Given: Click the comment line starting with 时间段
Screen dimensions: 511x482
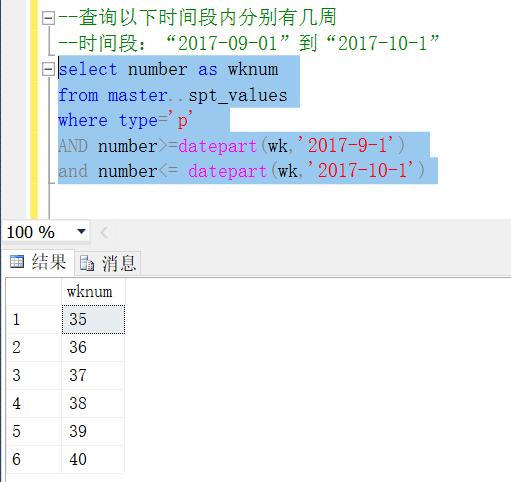Looking at the screenshot, I should click(x=249, y=43).
